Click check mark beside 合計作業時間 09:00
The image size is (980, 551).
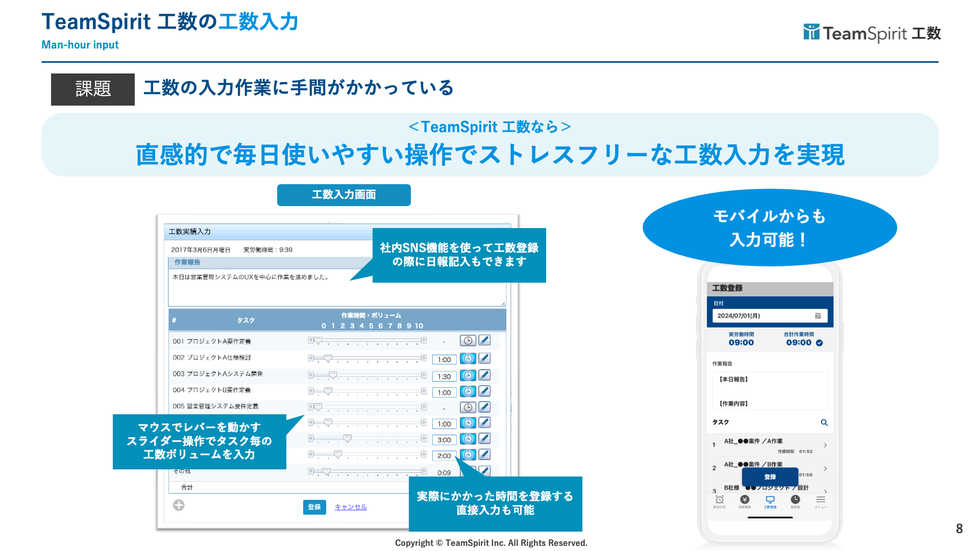pos(819,343)
